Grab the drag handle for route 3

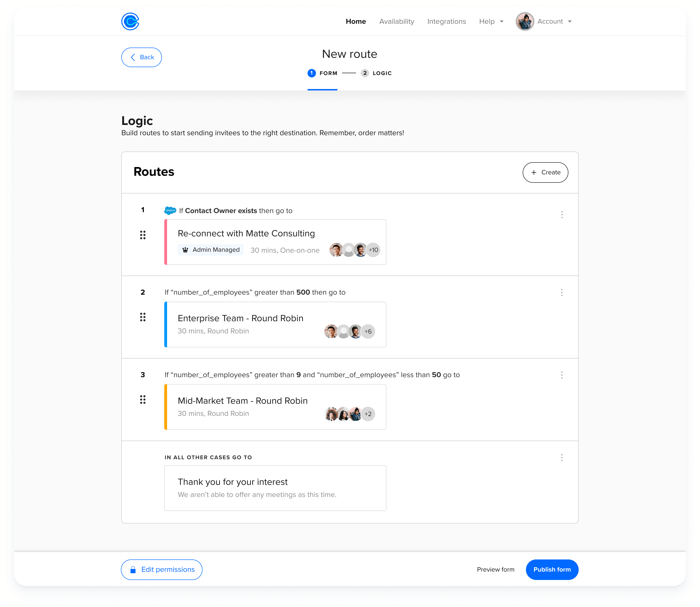[143, 400]
